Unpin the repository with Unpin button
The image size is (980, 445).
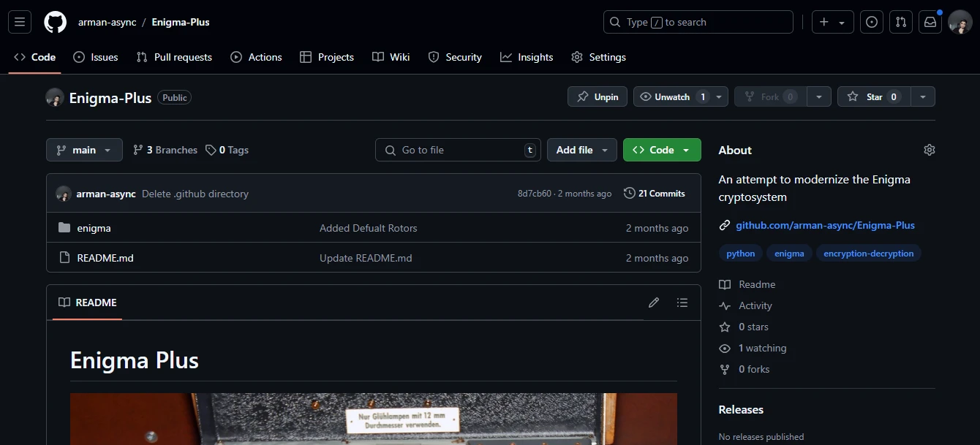coord(598,96)
